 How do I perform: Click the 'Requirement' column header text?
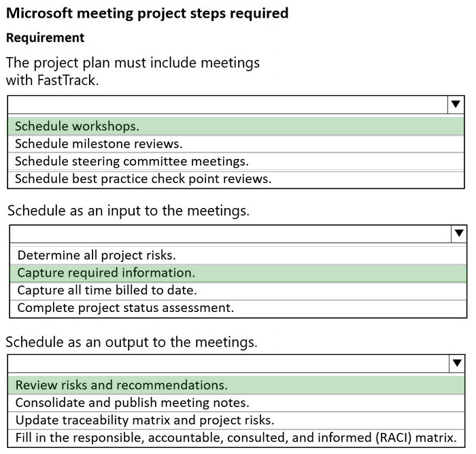[x=46, y=38]
